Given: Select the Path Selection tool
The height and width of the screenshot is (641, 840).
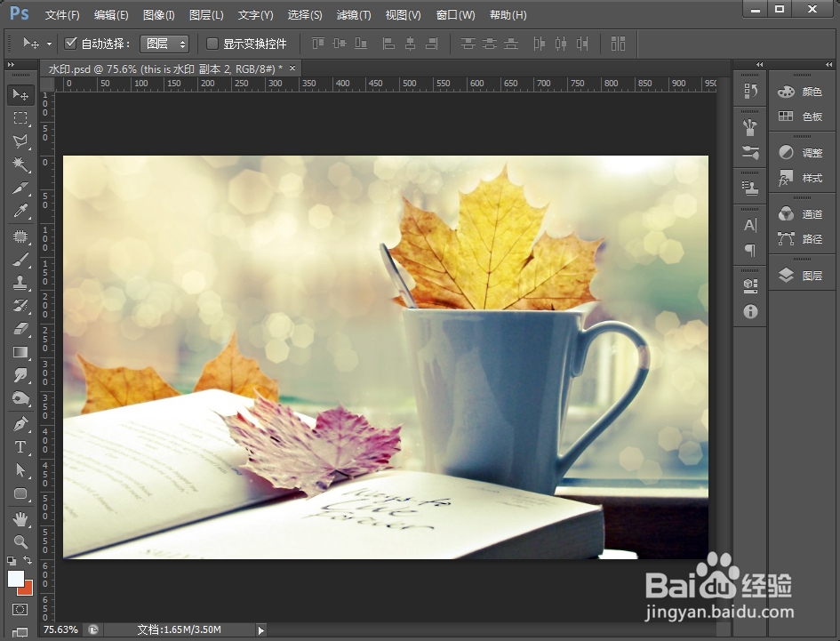Looking at the screenshot, I should (20, 470).
